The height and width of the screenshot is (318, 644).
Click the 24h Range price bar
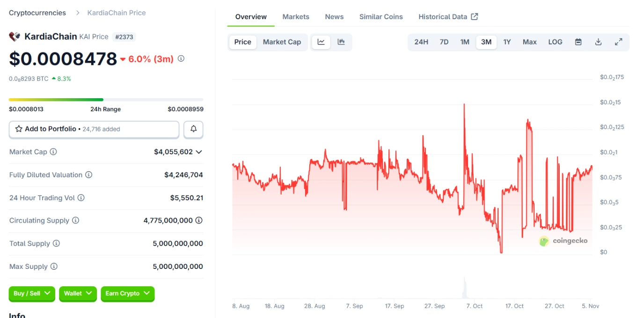[x=106, y=100]
